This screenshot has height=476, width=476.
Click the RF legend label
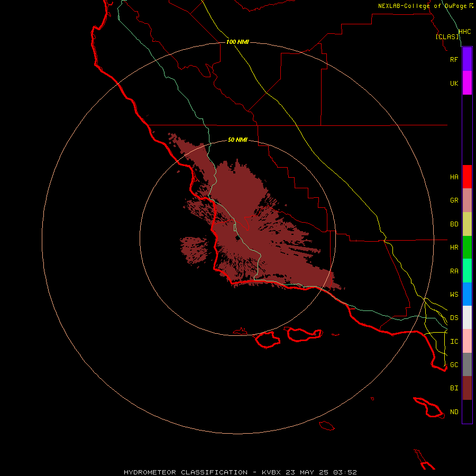click(454, 59)
